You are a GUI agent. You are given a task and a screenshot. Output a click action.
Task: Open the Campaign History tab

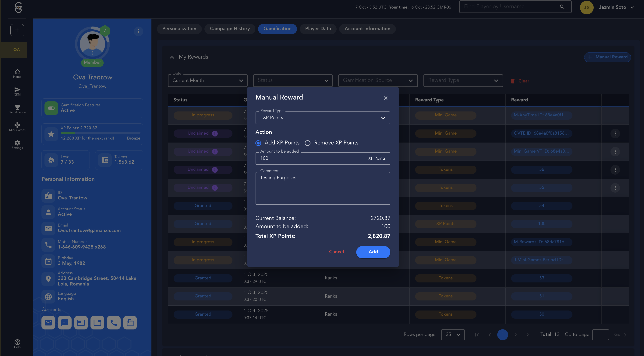[x=229, y=29]
